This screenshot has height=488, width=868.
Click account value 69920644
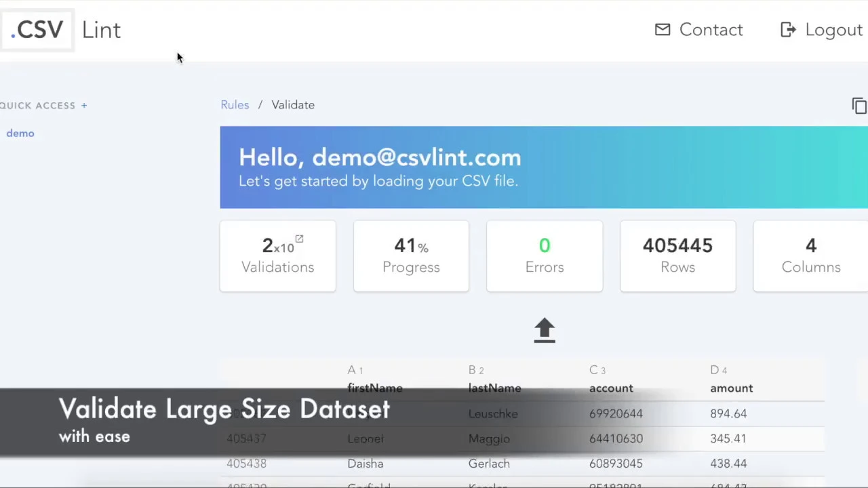(616, 413)
